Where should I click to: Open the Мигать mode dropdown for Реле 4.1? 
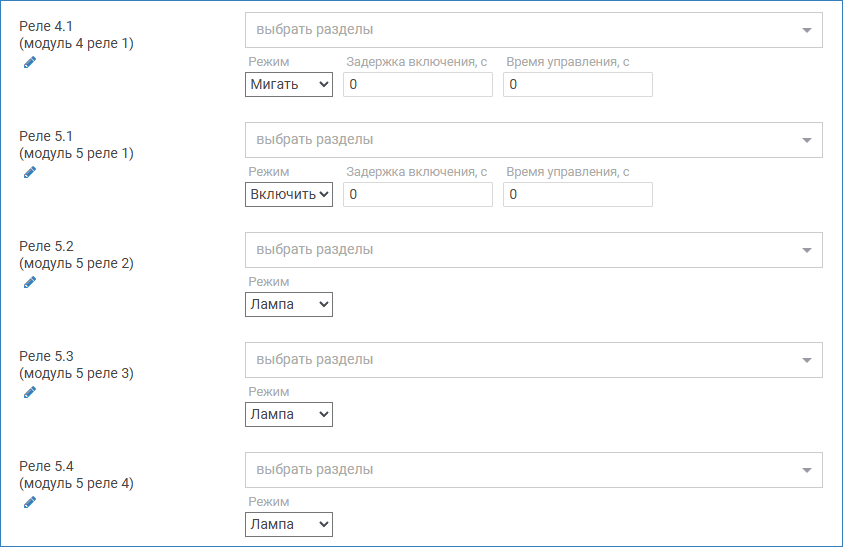pos(289,84)
